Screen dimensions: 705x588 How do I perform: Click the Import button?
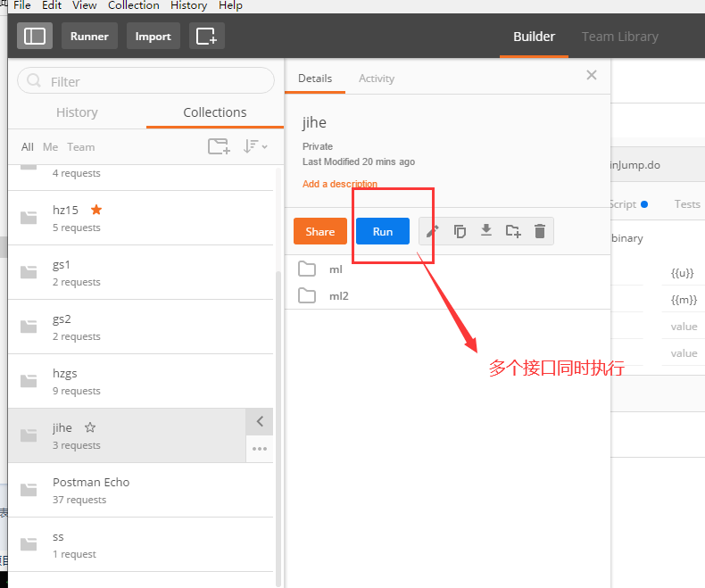point(153,36)
